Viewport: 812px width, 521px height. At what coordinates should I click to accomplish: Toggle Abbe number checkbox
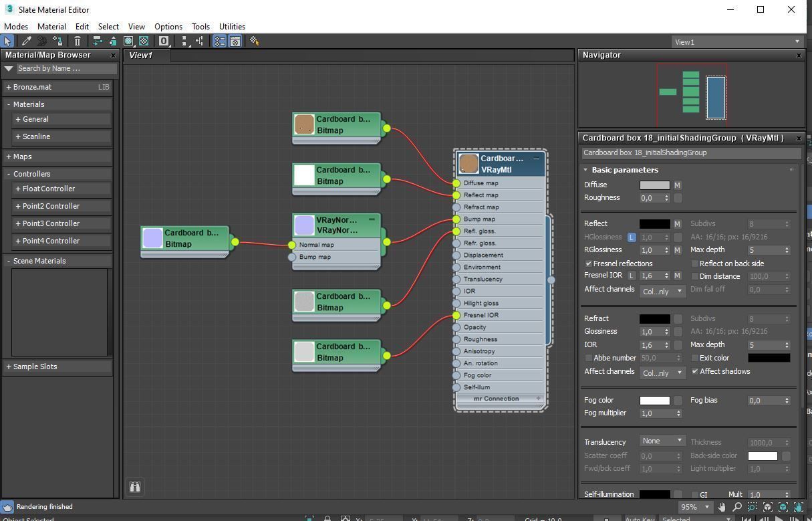588,358
